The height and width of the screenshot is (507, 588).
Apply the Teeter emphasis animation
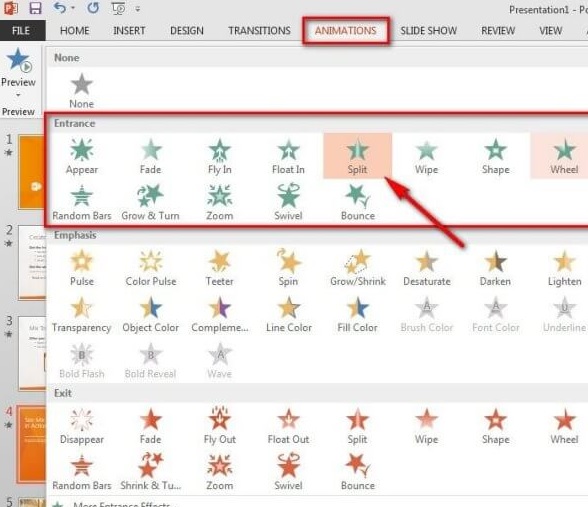pos(219,267)
